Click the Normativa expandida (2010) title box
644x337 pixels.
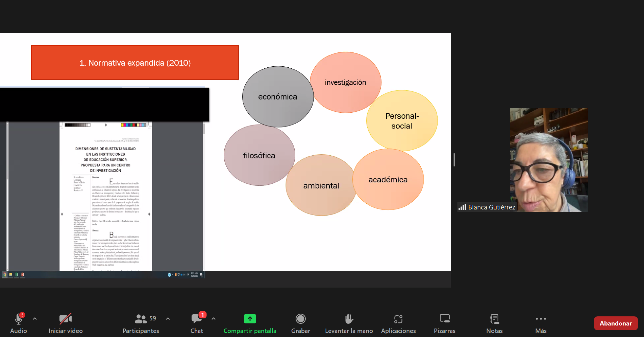(135, 63)
